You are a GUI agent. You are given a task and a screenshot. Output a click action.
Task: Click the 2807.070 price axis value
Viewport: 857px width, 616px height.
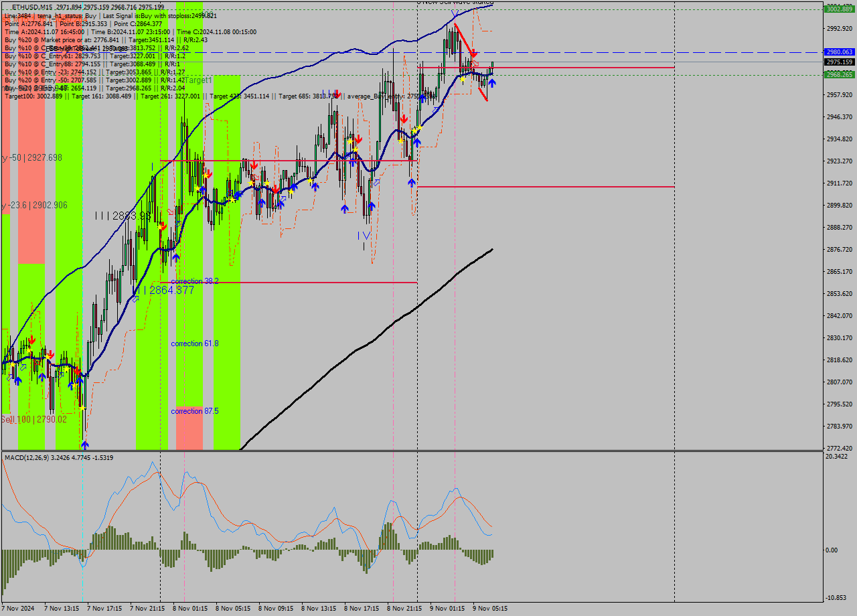(x=840, y=382)
